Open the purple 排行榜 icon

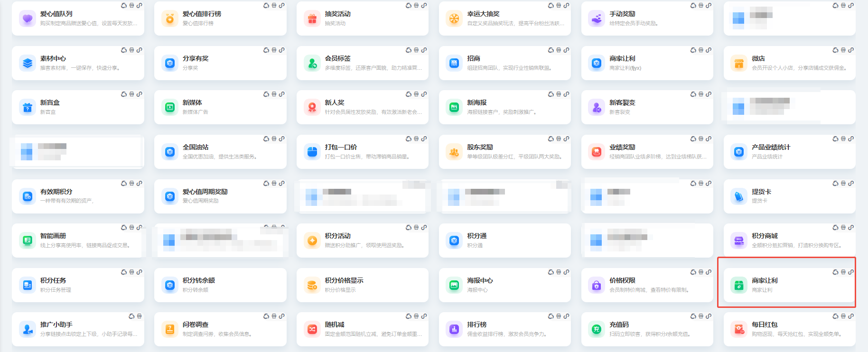click(455, 329)
